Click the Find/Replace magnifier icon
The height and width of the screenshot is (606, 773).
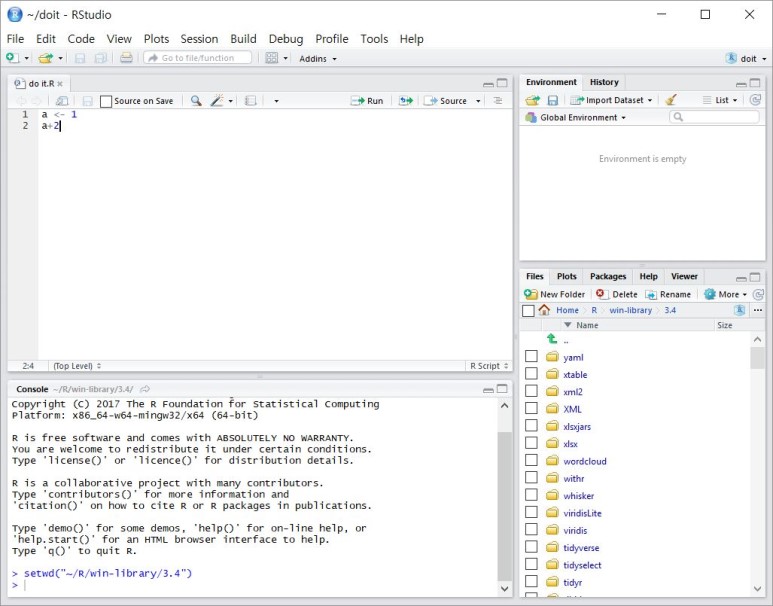coord(196,101)
